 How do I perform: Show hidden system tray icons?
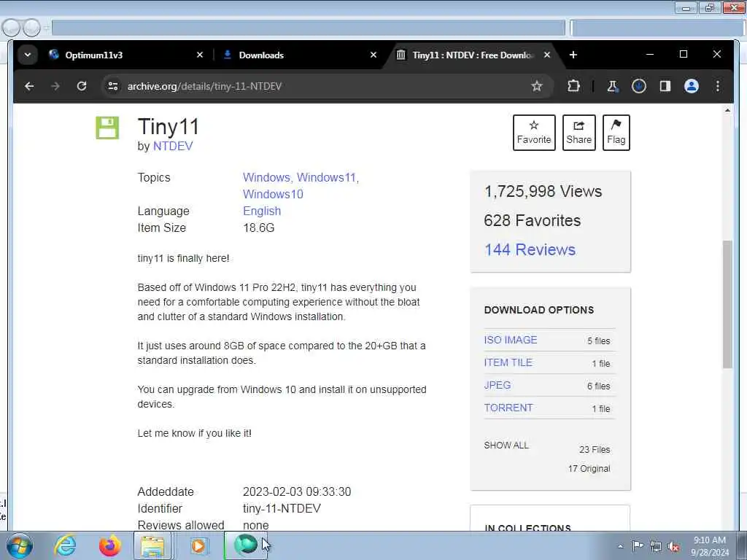point(620,546)
